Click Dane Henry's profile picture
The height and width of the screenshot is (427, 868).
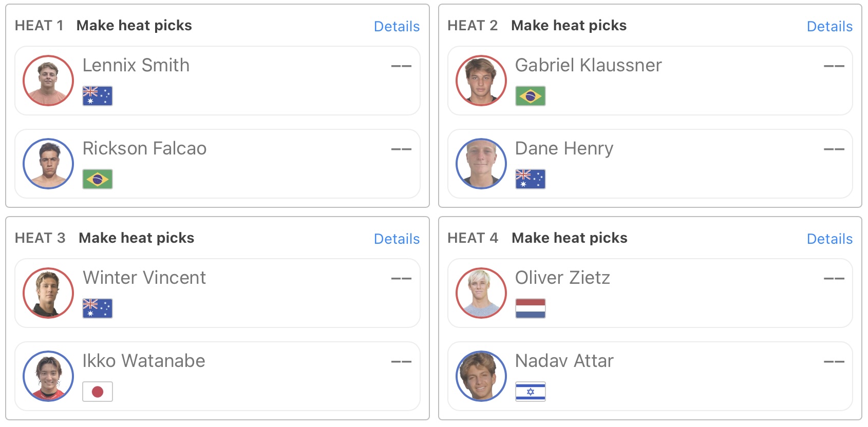(481, 164)
